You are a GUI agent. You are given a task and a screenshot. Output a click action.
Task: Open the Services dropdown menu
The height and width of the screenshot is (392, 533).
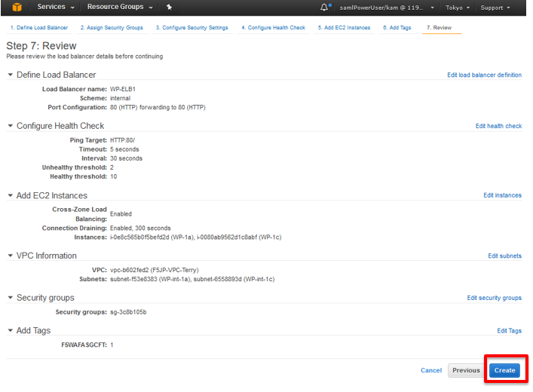pyautogui.click(x=56, y=7)
